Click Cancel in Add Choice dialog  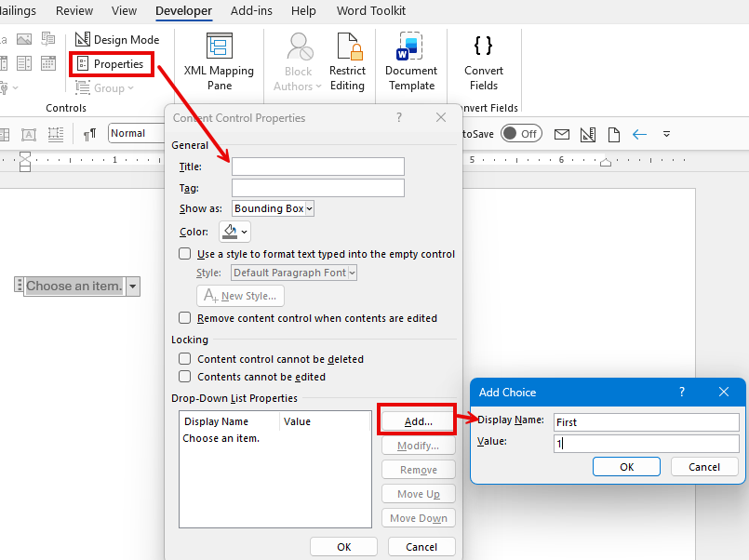point(704,467)
